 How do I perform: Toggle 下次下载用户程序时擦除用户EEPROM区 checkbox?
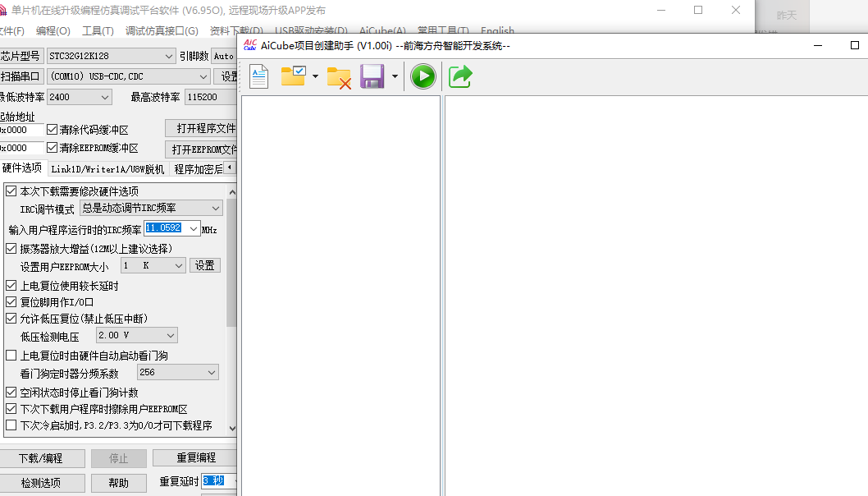point(11,409)
